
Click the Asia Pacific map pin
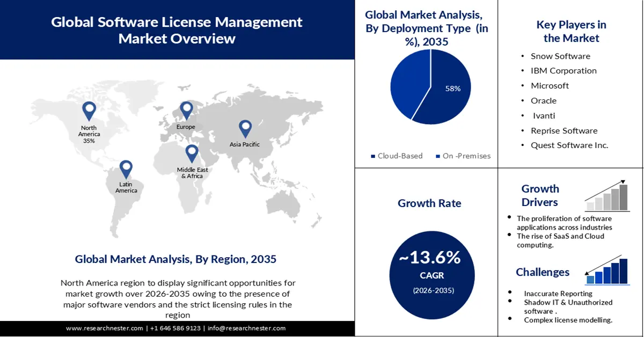(x=245, y=129)
